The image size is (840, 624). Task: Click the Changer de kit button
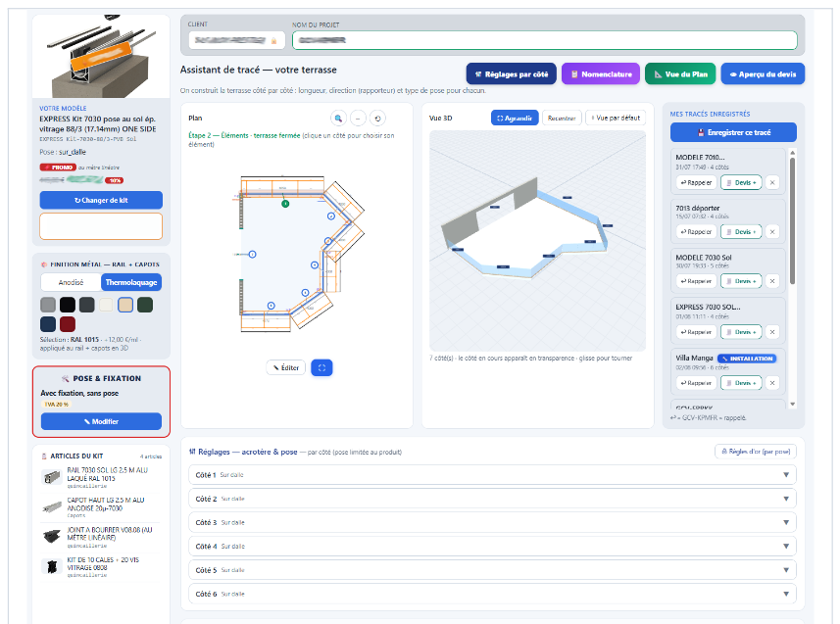point(101,200)
